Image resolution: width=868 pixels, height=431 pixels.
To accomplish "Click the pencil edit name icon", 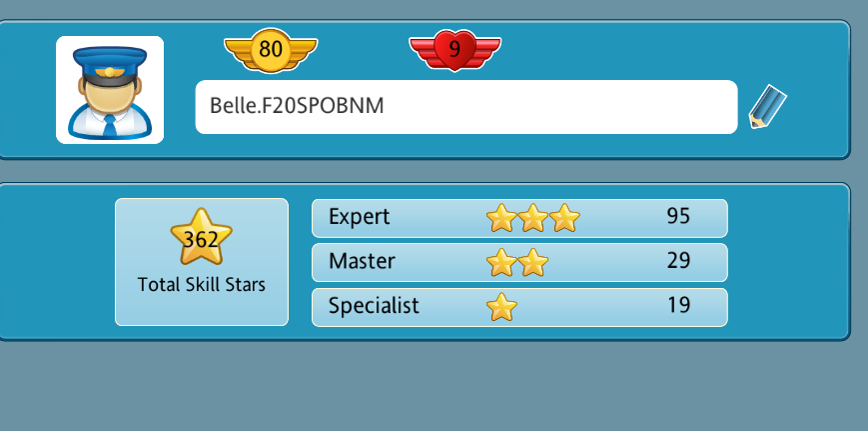I will tap(767, 106).
